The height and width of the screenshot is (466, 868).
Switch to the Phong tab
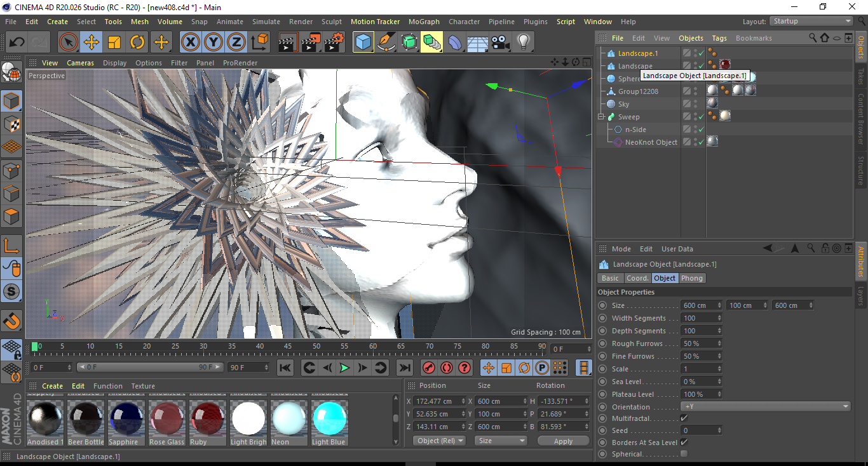click(x=692, y=278)
